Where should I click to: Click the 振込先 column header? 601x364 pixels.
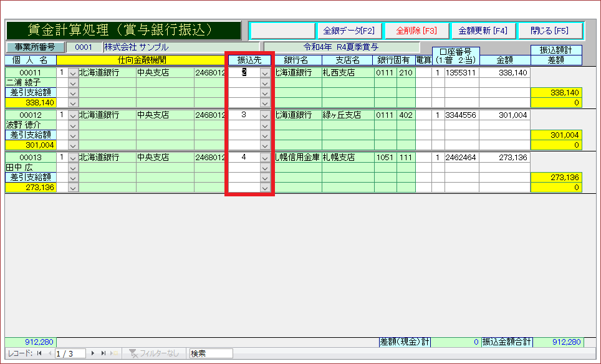point(249,60)
